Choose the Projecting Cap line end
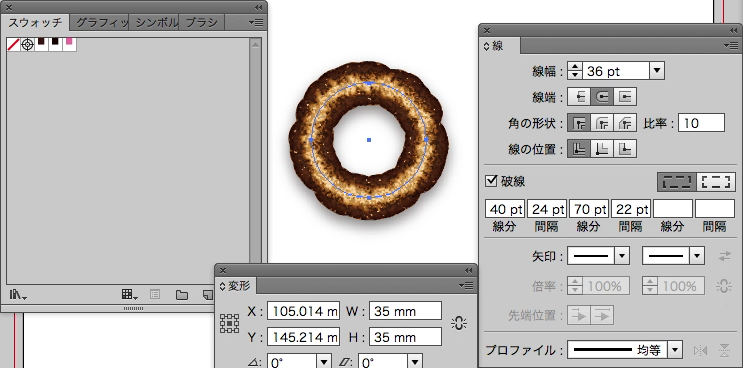The width and height of the screenshot is (743, 368). pyautogui.click(x=625, y=97)
